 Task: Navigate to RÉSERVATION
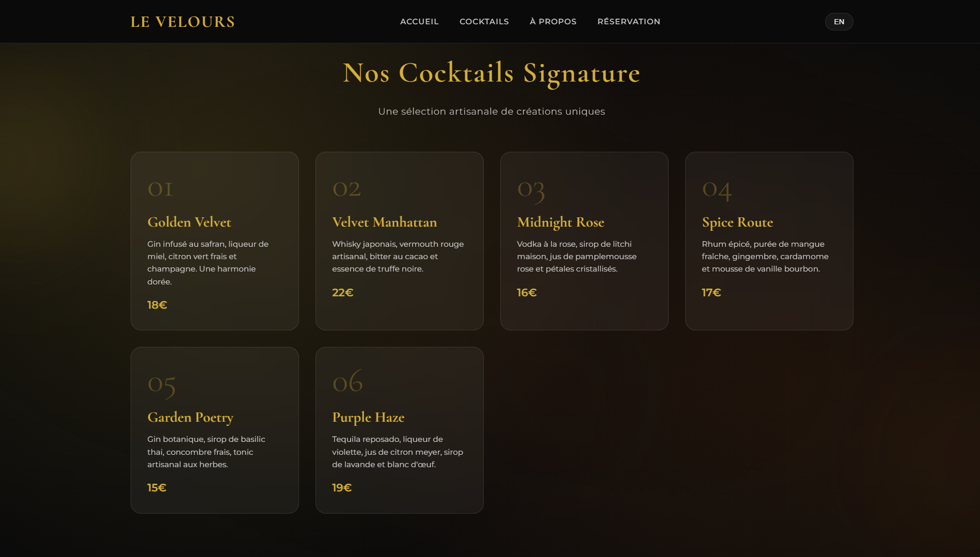pos(629,22)
